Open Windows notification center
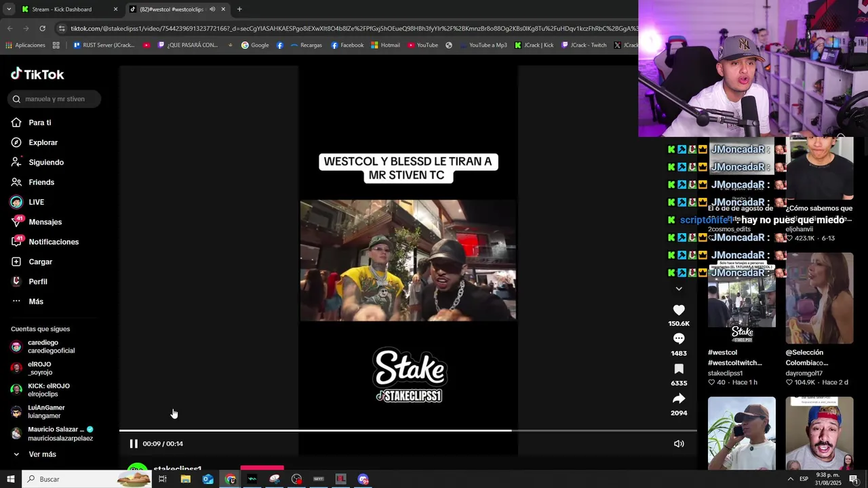This screenshot has height=488, width=868. (854, 479)
